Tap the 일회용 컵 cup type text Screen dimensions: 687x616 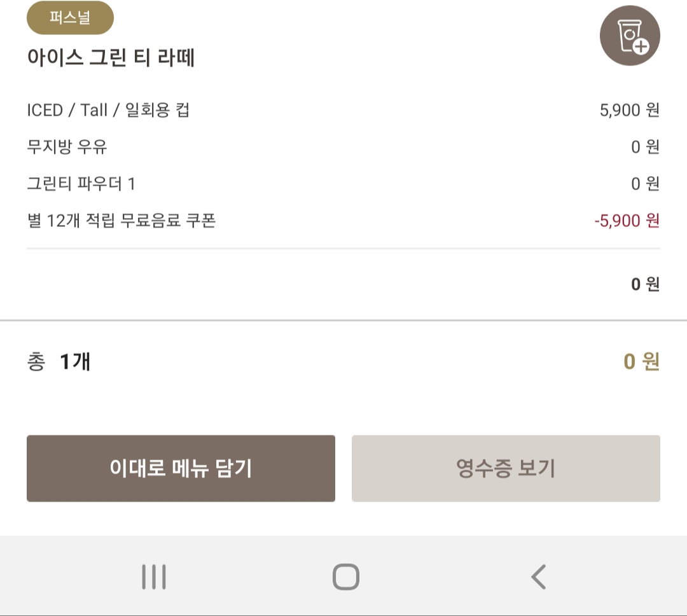[x=157, y=110]
